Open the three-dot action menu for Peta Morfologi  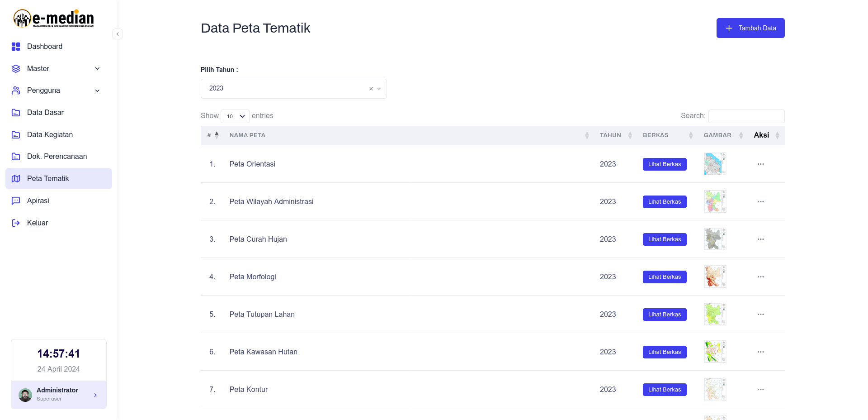click(x=761, y=277)
